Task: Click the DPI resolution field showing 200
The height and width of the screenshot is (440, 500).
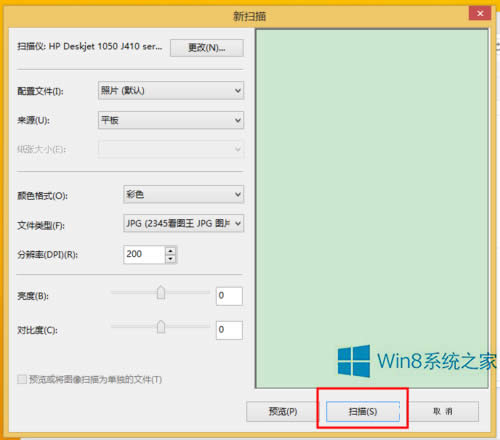Action: tap(144, 254)
